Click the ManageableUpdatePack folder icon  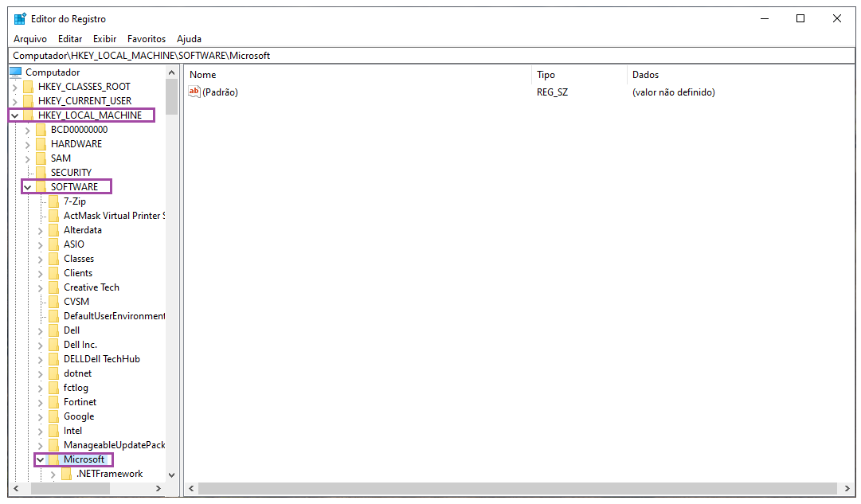coord(53,445)
